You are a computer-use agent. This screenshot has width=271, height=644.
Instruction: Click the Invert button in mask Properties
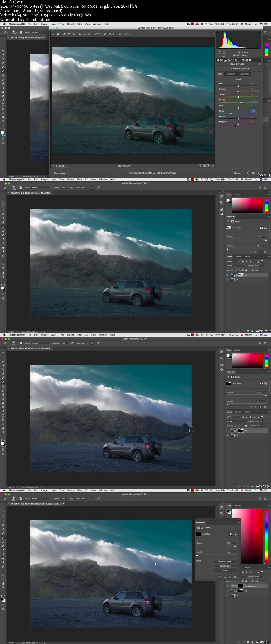point(225,571)
